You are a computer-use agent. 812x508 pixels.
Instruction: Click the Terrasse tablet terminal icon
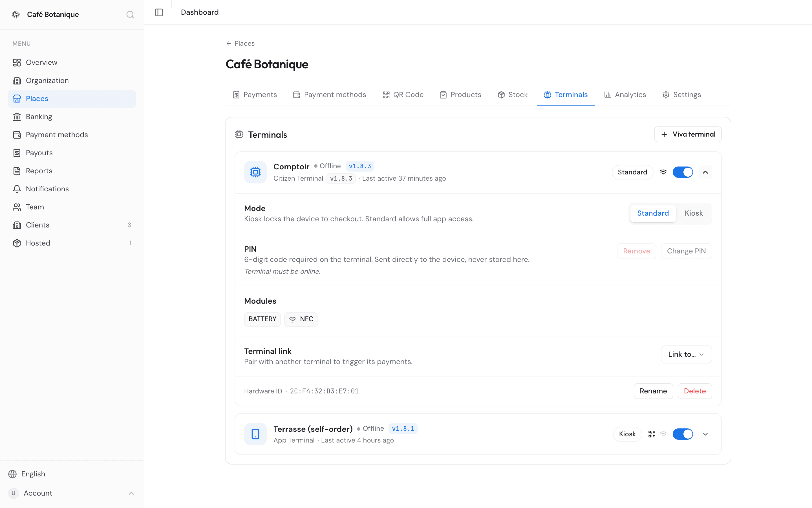click(255, 434)
